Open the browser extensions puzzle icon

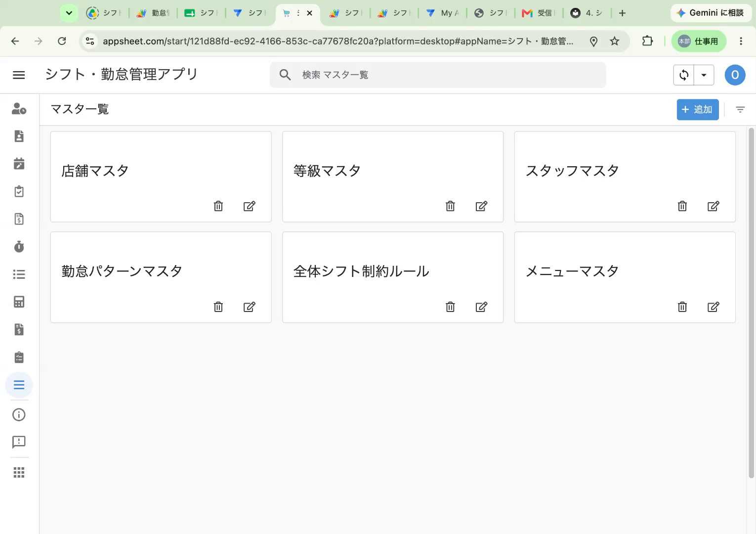click(x=647, y=42)
